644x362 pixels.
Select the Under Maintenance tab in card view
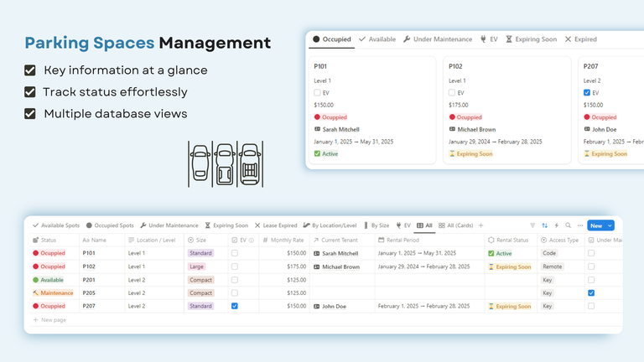[438, 39]
